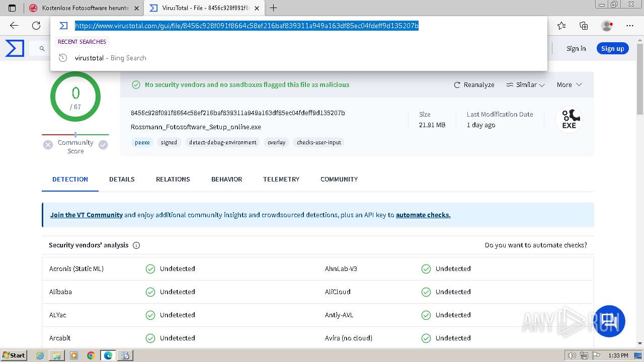Open the Settings and more menu
The image size is (644, 362).
click(630, 26)
